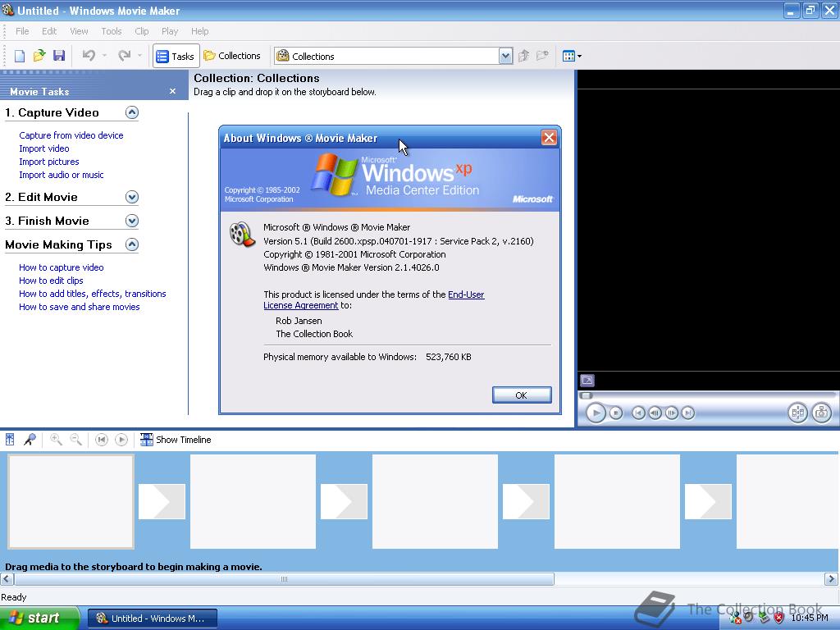This screenshot has height=630, width=840.
Task: Expand the Edit Movie section
Action: point(132,197)
